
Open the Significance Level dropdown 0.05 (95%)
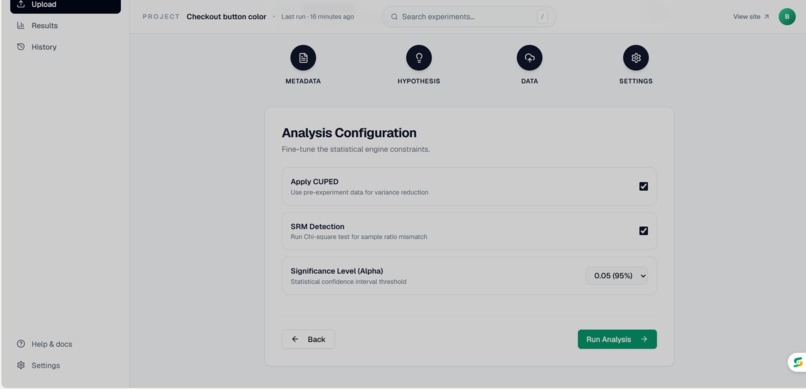617,275
